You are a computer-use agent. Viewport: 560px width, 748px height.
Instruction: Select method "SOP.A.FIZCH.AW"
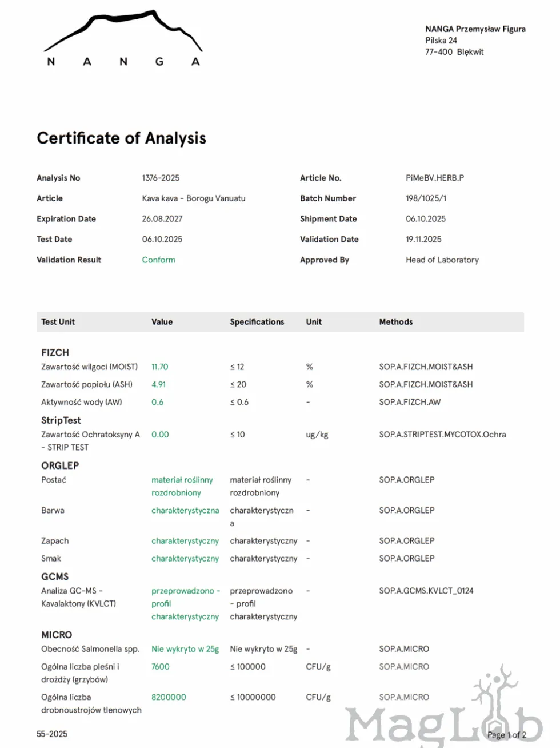410,402
